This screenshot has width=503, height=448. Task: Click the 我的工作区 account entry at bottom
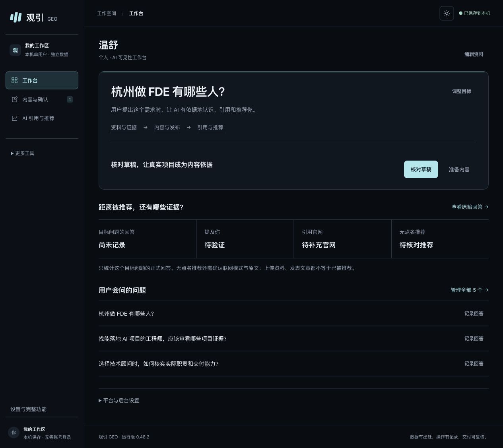click(x=42, y=432)
